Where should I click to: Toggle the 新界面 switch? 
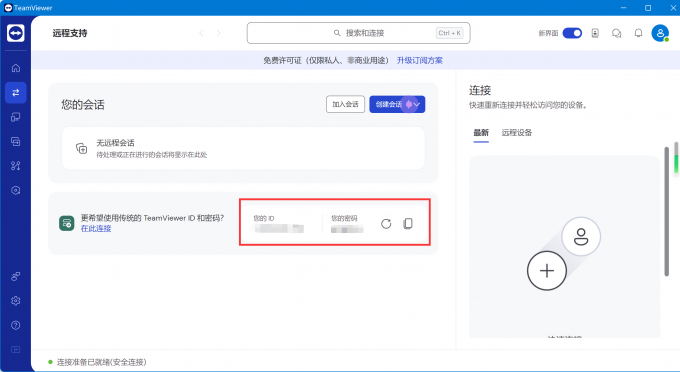[x=572, y=33]
